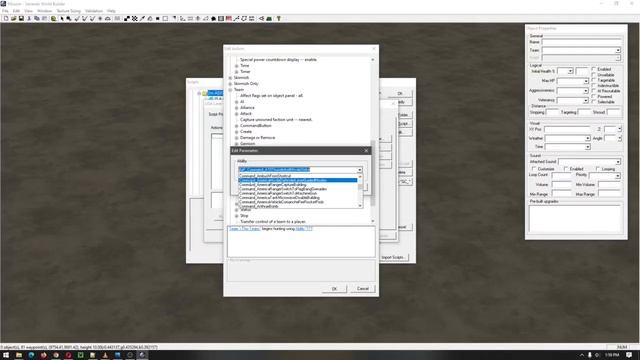Open the Aggressiveness dropdown
Image resolution: width=640 pixels, height=360 pixels.
586,91
